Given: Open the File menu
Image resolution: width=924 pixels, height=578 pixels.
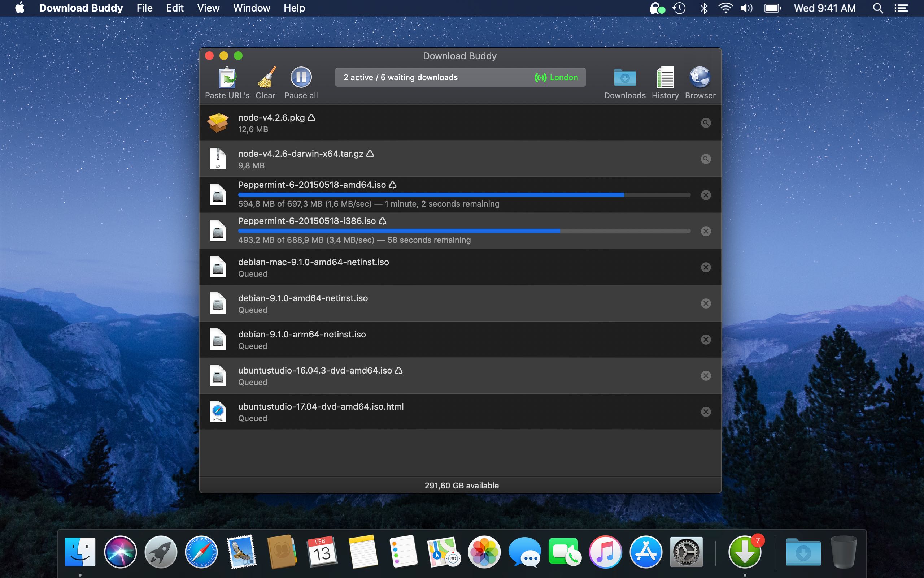Looking at the screenshot, I should (x=144, y=8).
